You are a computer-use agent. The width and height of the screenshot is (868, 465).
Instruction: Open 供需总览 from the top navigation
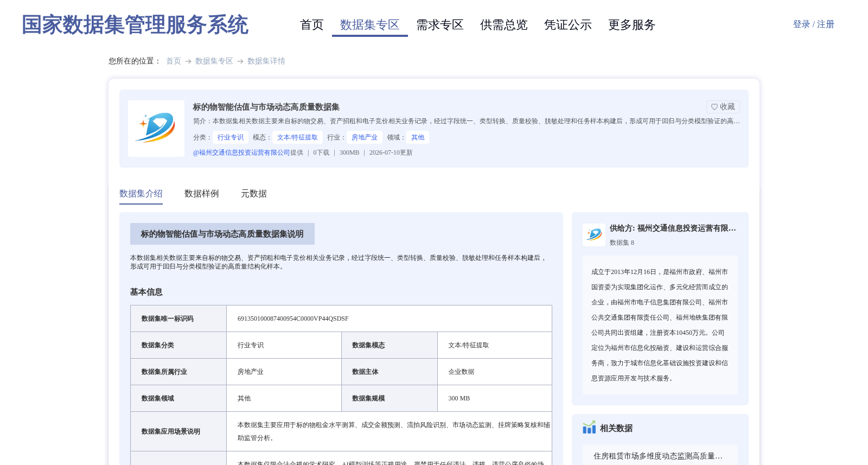click(x=504, y=25)
